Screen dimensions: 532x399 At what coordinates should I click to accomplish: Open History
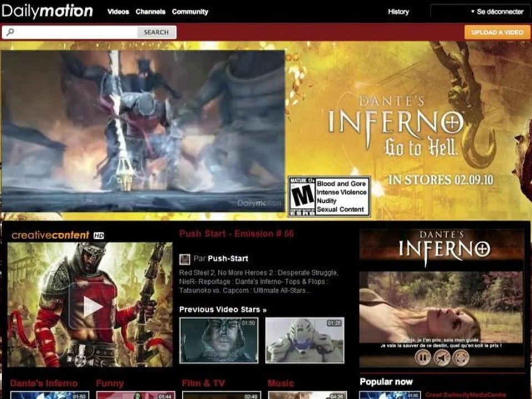click(x=398, y=12)
